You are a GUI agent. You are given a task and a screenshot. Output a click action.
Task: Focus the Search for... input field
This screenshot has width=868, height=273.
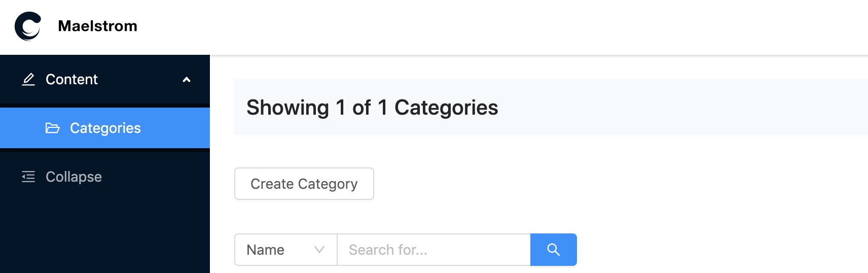[x=433, y=250]
